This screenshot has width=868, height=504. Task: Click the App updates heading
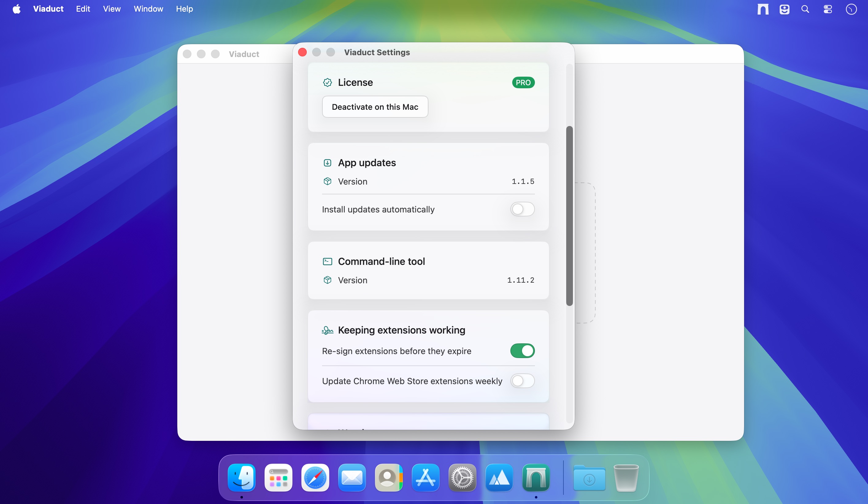pos(367,163)
